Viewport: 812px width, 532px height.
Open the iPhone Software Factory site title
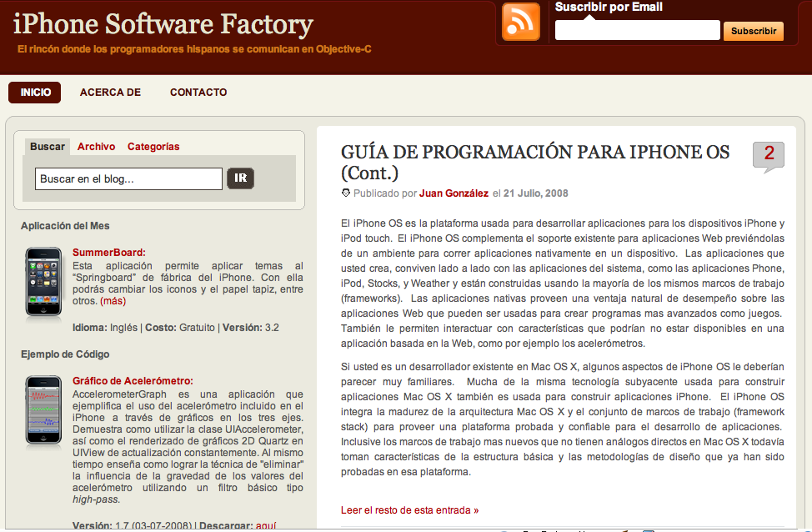[x=163, y=24]
